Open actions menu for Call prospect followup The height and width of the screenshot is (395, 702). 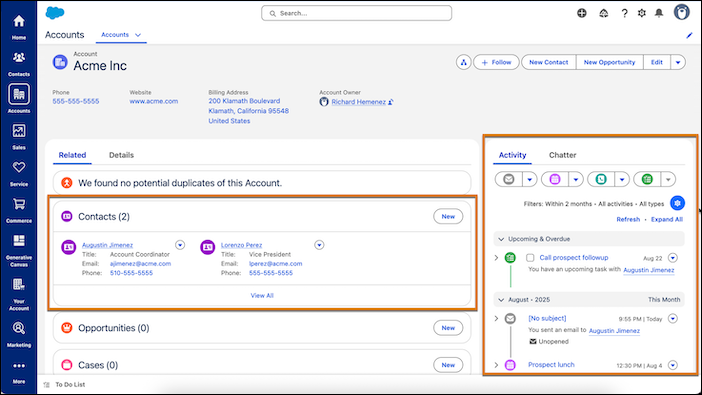tap(673, 258)
